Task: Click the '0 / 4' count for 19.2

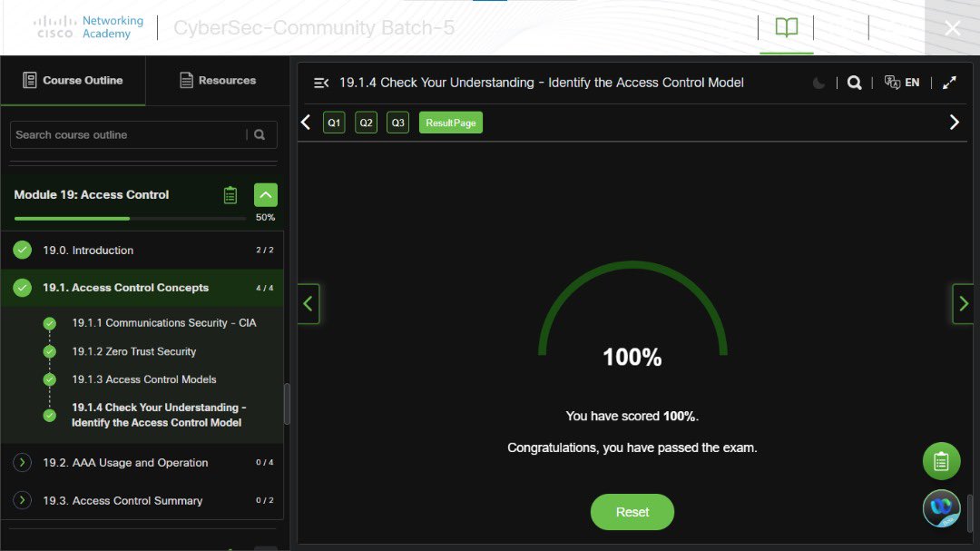Action: [x=264, y=462]
